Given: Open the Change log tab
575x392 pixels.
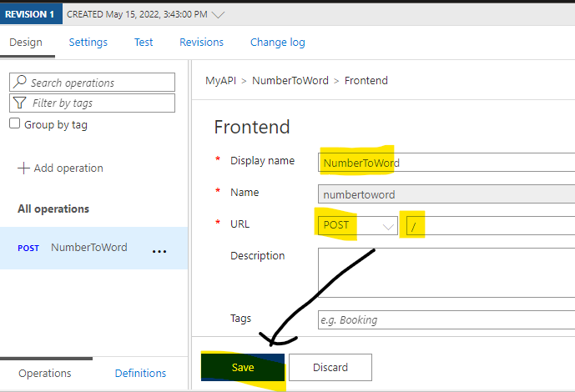Looking at the screenshot, I should point(278,43).
